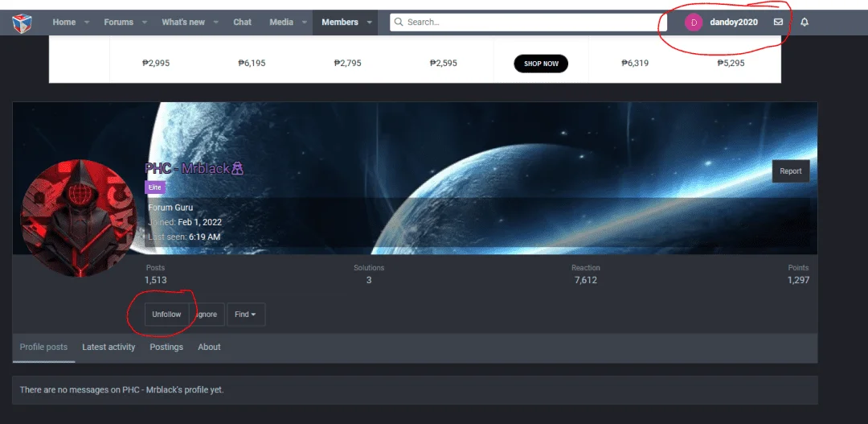Open the Find dropdown button
The width and height of the screenshot is (868, 424).
coord(246,315)
